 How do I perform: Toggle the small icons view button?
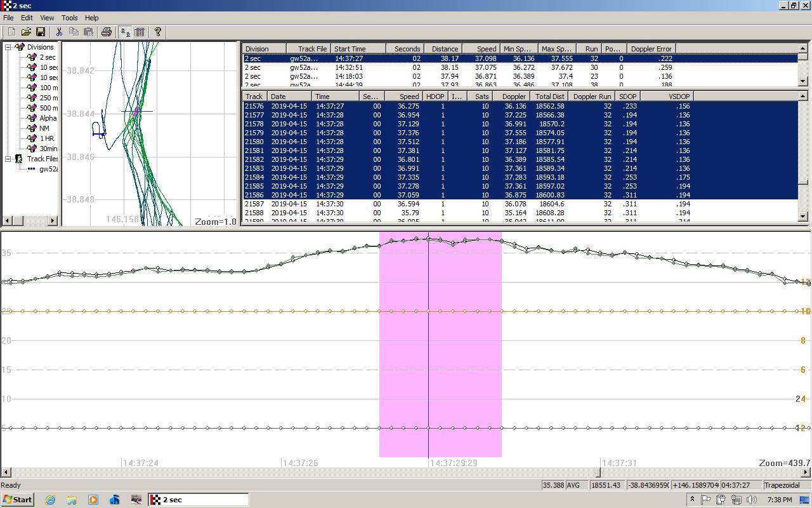(x=126, y=32)
